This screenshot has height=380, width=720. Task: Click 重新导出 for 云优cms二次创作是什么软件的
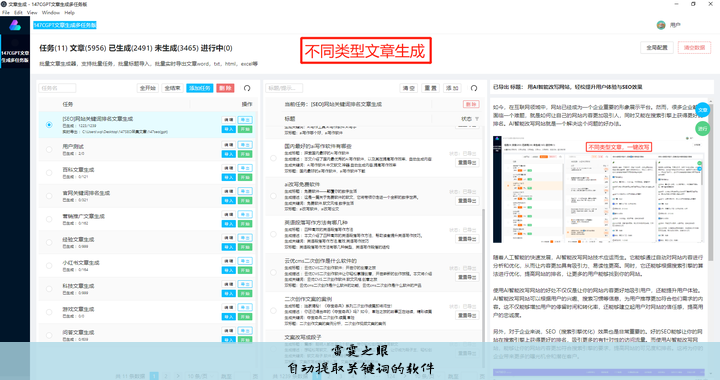coord(467,277)
